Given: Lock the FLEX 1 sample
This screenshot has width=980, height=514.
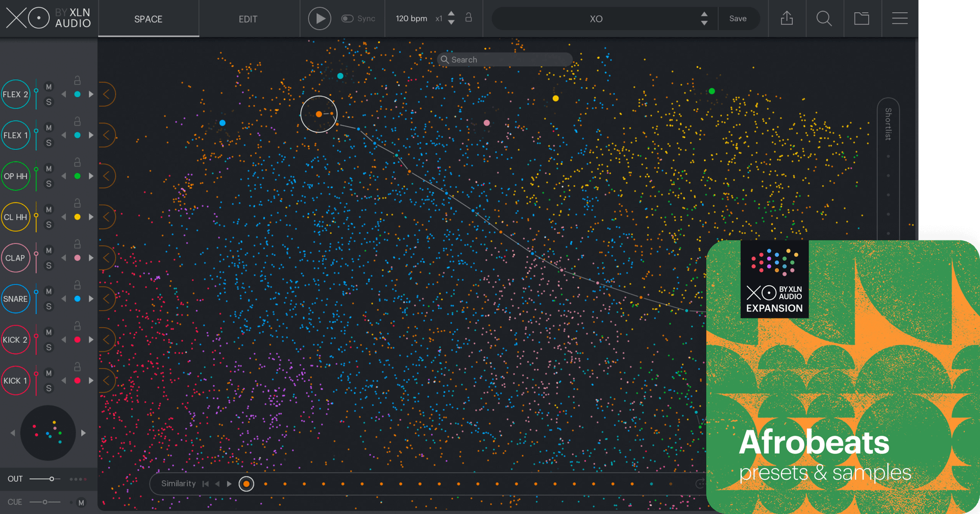Looking at the screenshot, I should pos(77,121).
